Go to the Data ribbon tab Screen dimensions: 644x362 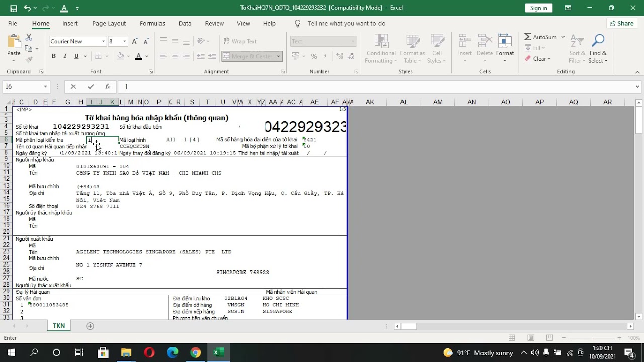point(185,24)
